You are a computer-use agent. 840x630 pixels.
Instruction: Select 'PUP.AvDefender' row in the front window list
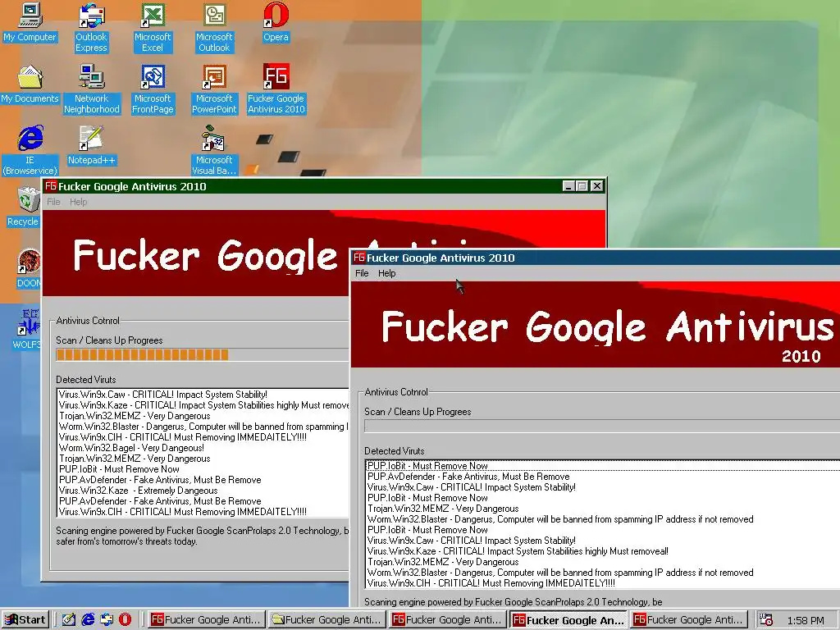603,477
